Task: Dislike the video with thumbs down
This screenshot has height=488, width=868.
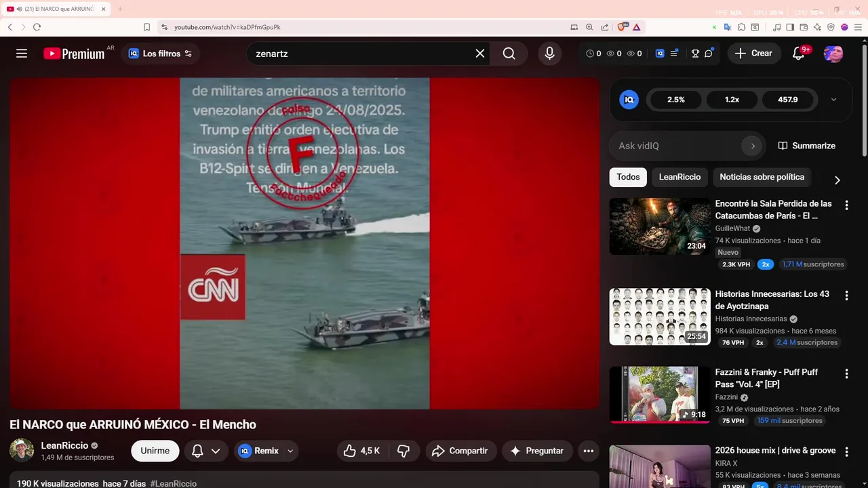Action: [x=403, y=451]
